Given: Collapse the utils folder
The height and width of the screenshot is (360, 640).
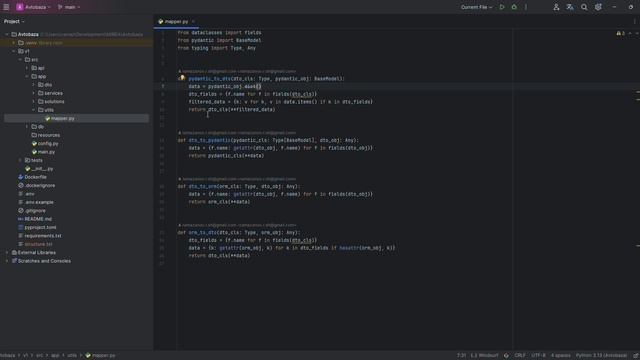Looking at the screenshot, I should coord(33,110).
